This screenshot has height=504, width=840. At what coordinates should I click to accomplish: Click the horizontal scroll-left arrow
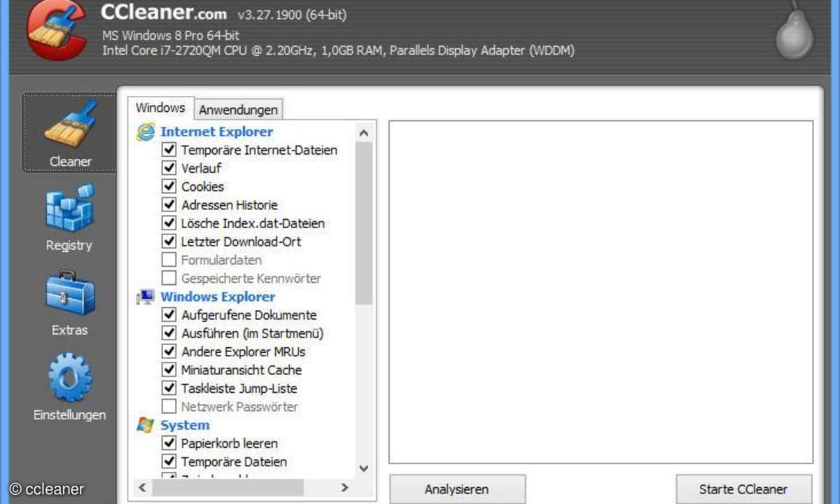point(142,487)
